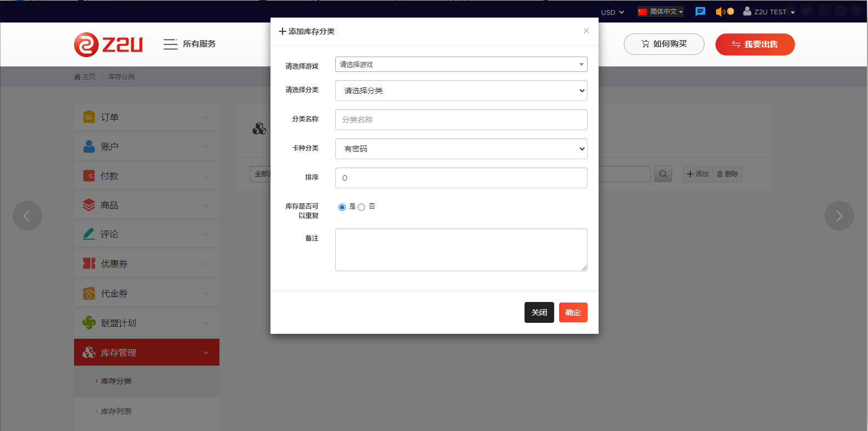Open the 请选择分类 category dropdown
868x431 pixels.
coord(461,91)
